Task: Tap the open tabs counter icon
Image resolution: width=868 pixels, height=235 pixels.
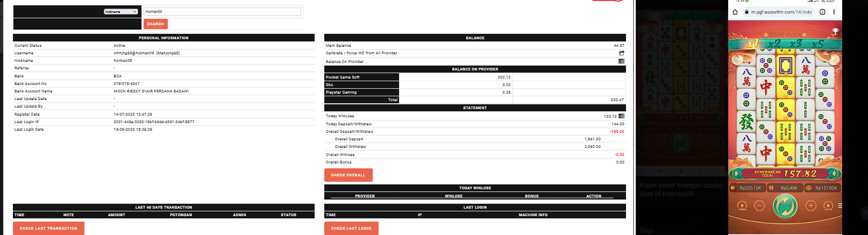Action: 822,12
